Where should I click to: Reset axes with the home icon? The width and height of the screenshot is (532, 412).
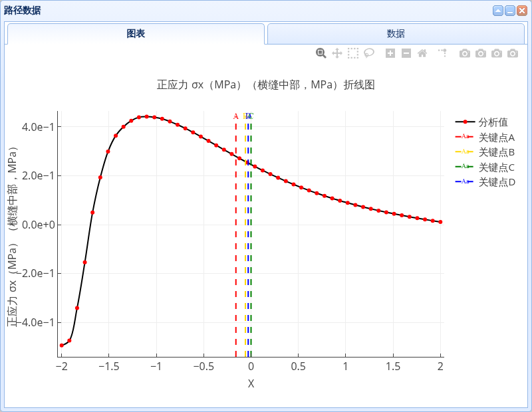422,53
